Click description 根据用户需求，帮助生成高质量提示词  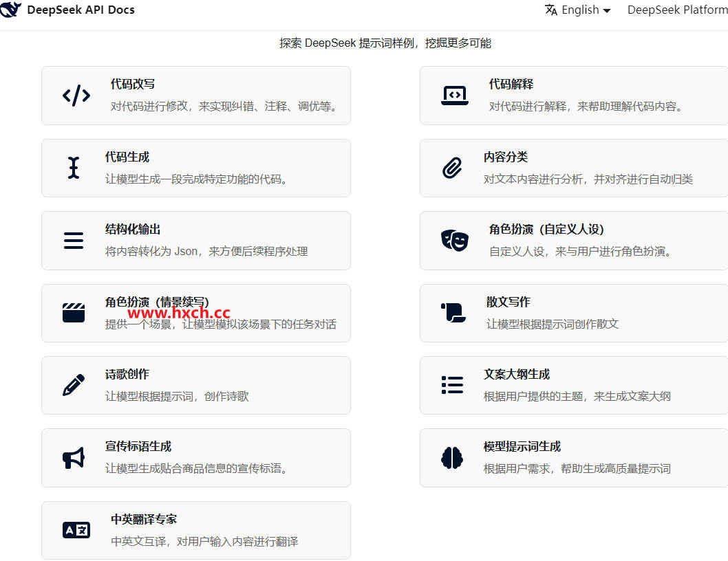click(x=577, y=469)
